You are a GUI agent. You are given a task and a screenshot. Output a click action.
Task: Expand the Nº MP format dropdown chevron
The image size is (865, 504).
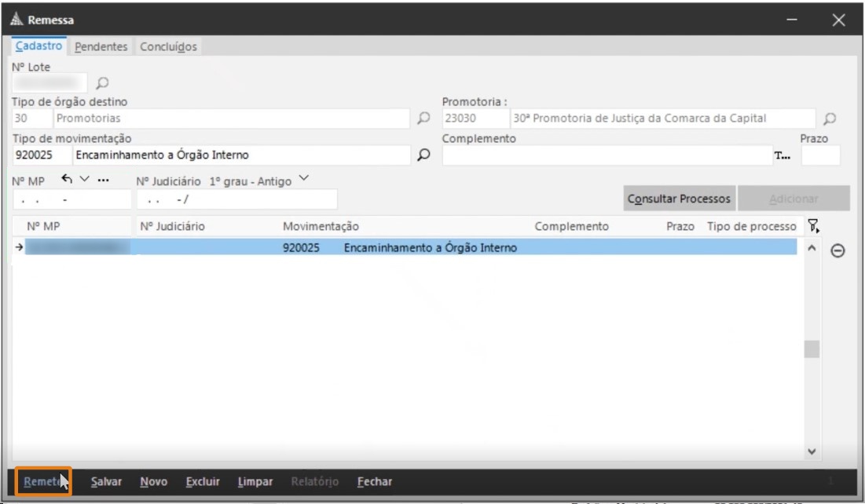pos(85,180)
